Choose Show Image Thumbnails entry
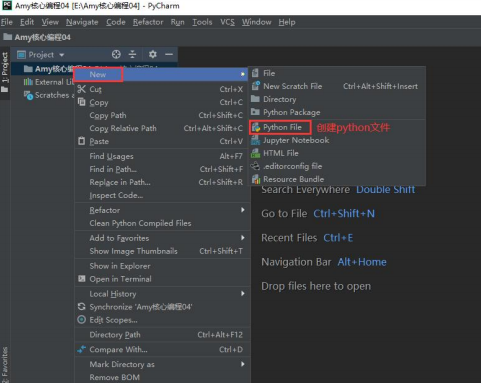This screenshot has width=481, height=383. (x=162, y=251)
